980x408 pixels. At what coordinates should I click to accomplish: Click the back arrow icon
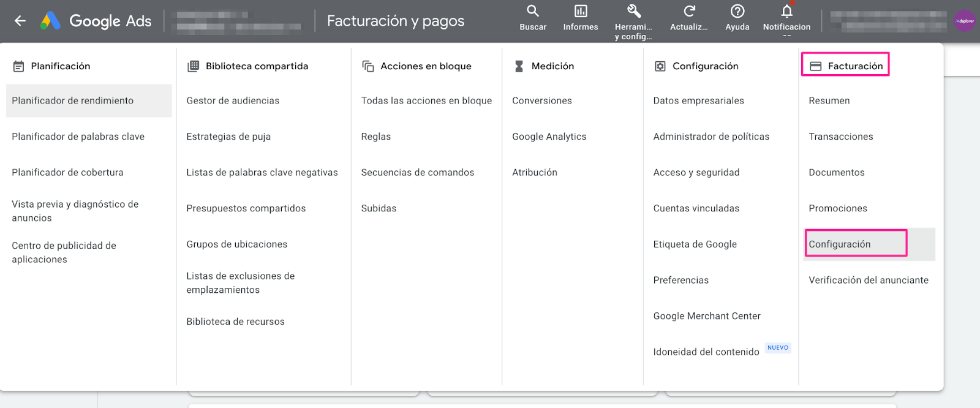pyautogui.click(x=20, y=21)
